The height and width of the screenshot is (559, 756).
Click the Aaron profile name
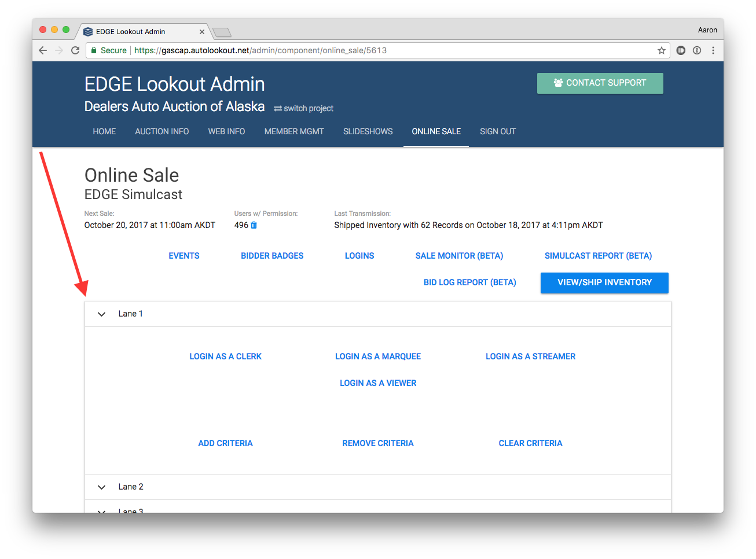pos(707,30)
